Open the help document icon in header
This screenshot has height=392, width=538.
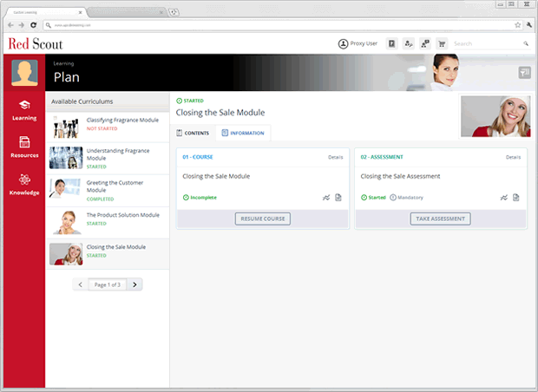391,44
